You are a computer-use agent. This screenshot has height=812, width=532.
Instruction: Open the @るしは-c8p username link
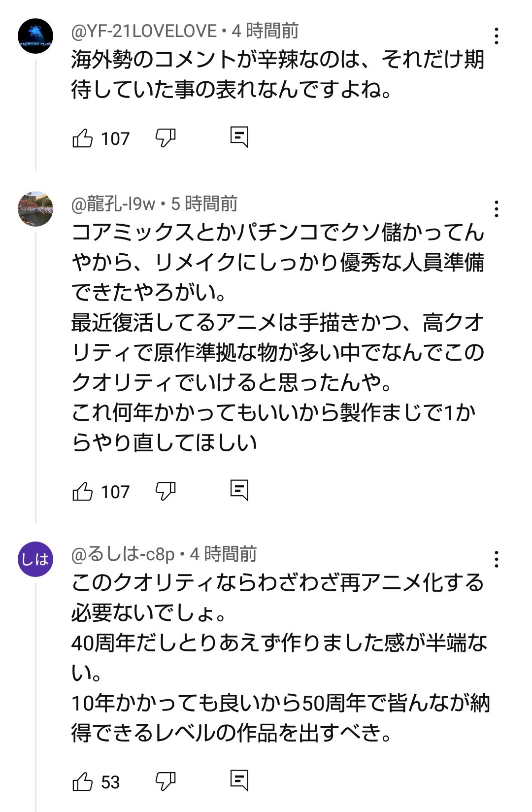[123, 554]
